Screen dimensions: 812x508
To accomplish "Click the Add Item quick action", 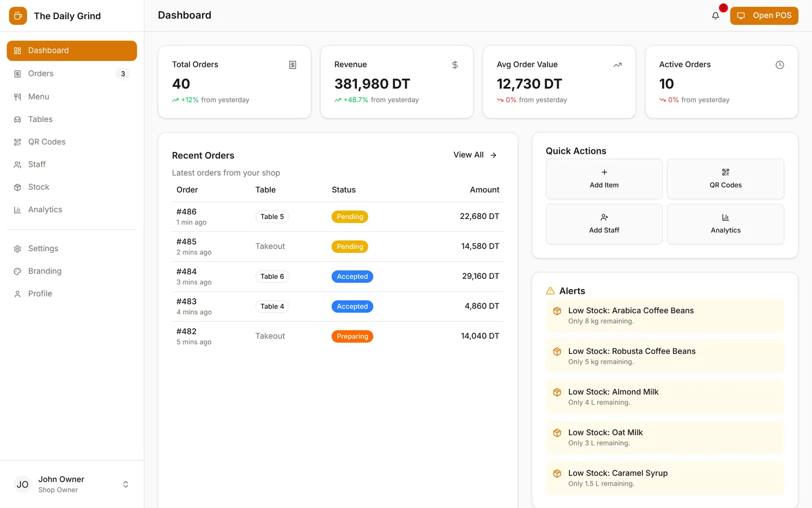I will click(x=604, y=179).
